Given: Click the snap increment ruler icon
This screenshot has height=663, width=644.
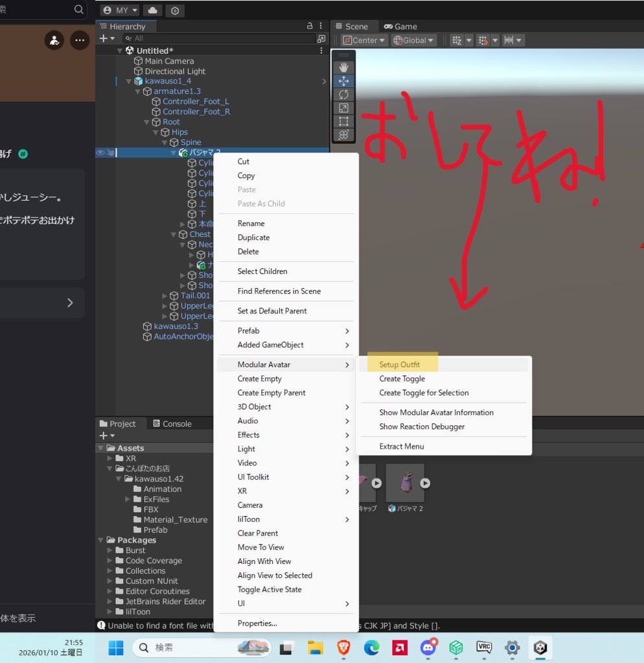Looking at the screenshot, I should click(x=509, y=40).
